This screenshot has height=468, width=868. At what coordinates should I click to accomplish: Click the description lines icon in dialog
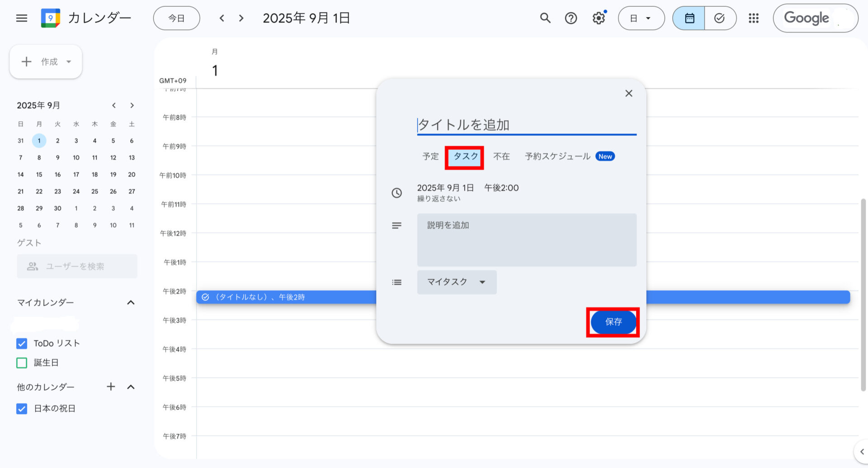396,225
